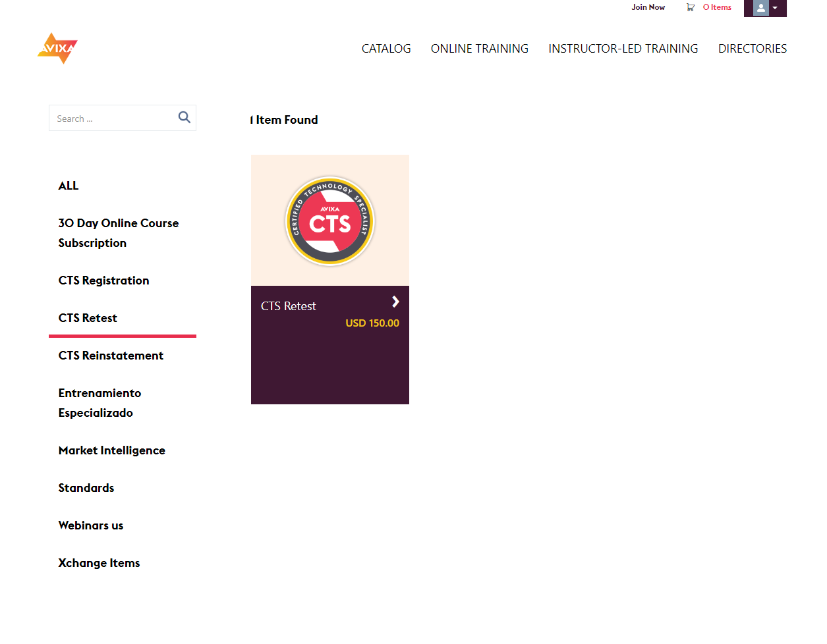Open the ONLINE TRAINING menu
This screenshot has height=644, width=827.
pyautogui.click(x=479, y=49)
